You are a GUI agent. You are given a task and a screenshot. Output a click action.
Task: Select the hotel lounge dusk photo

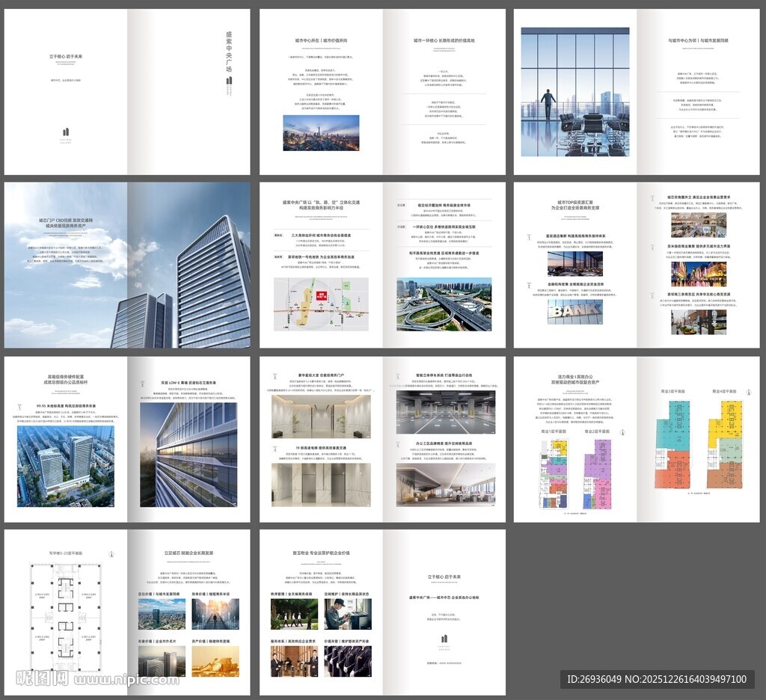(575, 264)
